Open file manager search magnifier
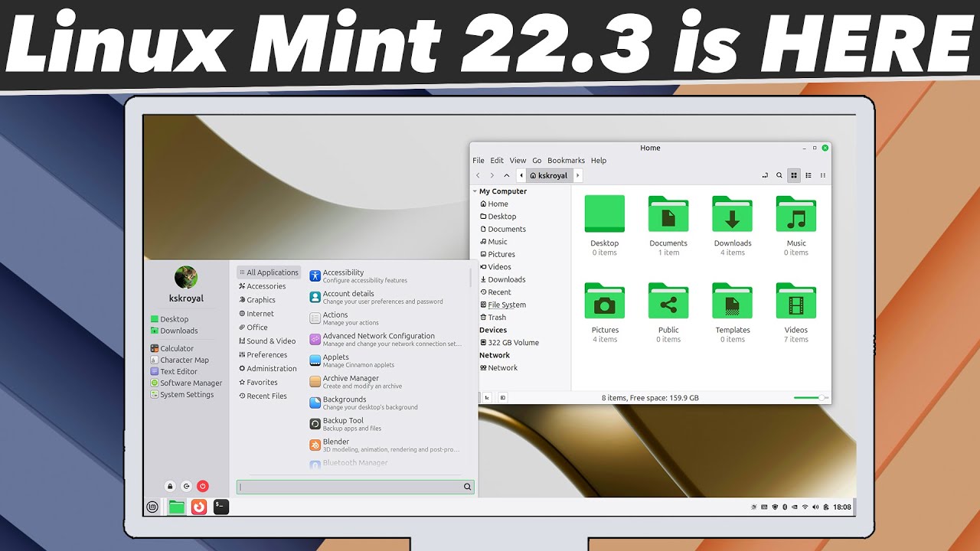This screenshot has width=980, height=551. pos(779,175)
